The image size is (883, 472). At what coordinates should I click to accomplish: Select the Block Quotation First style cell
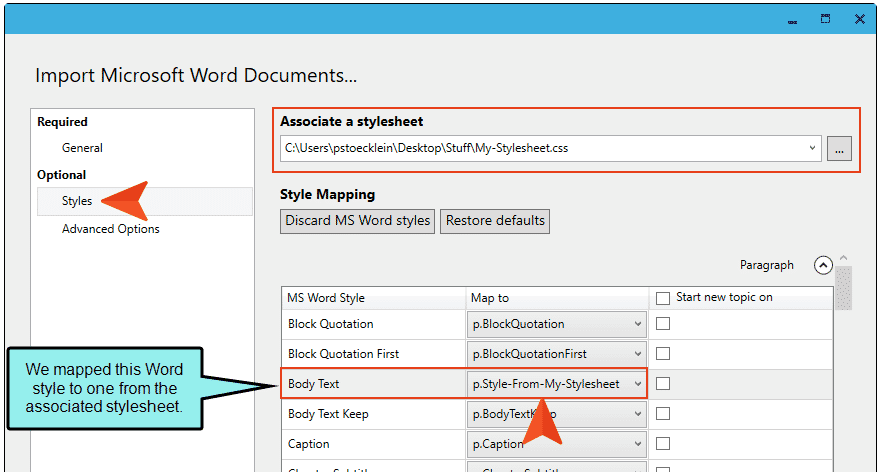(x=374, y=354)
